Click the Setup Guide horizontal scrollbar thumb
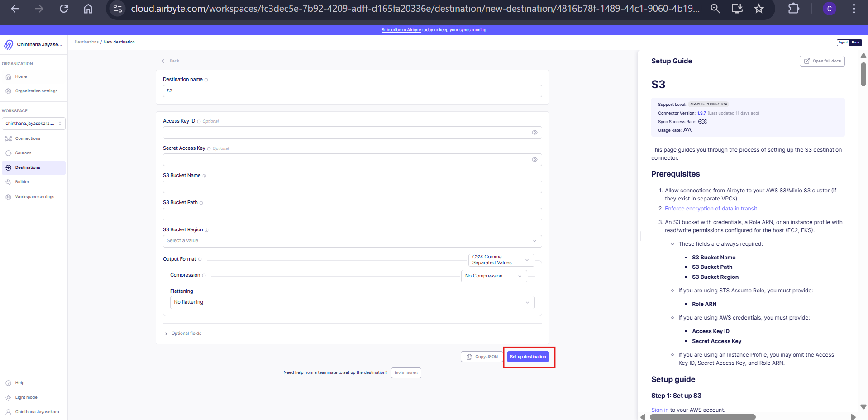Viewport: 868px width, 420px height. 703,417
